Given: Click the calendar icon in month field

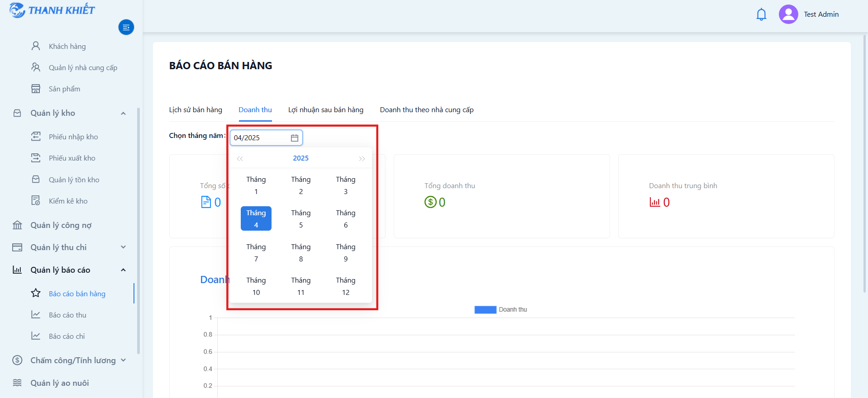Looking at the screenshot, I should 295,138.
